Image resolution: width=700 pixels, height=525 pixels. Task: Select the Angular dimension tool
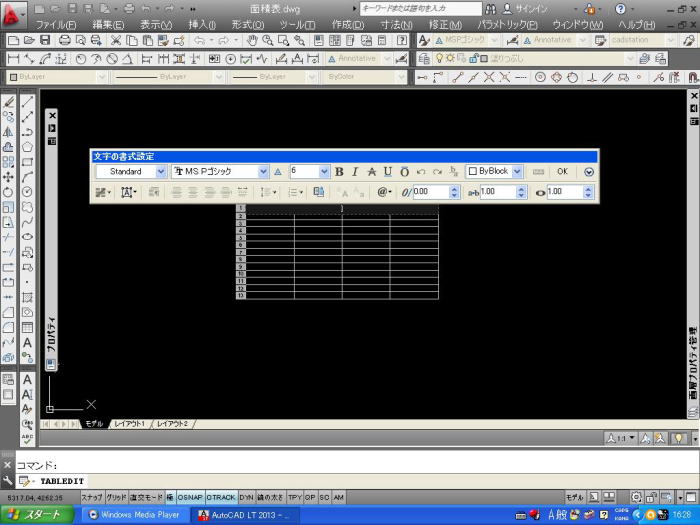click(128, 58)
